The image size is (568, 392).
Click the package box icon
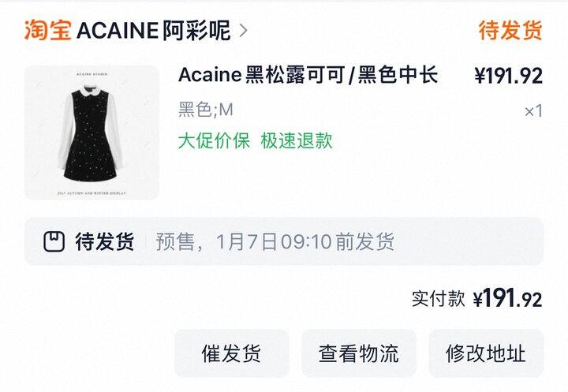coord(54,241)
